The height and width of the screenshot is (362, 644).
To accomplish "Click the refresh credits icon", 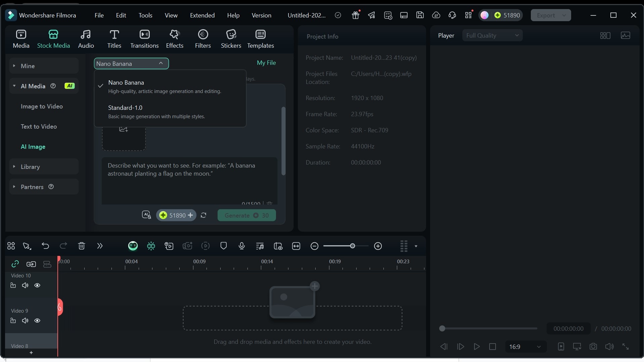I will (x=203, y=215).
